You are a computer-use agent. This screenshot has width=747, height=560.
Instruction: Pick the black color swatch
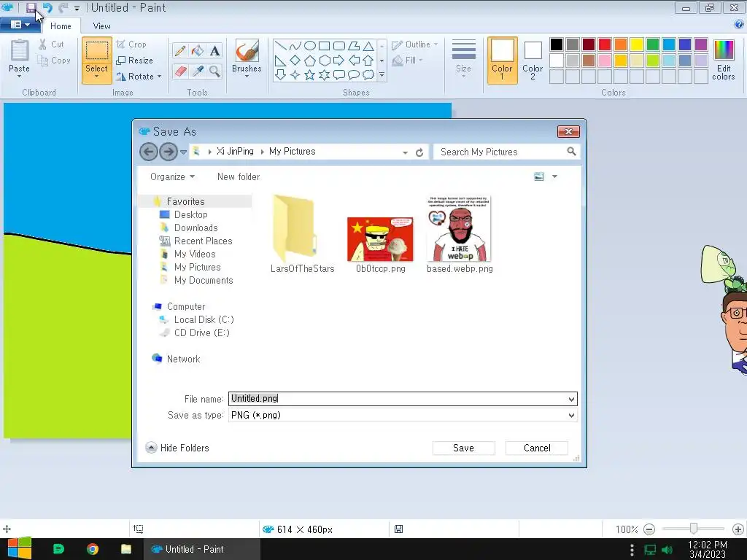[x=557, y=44]
